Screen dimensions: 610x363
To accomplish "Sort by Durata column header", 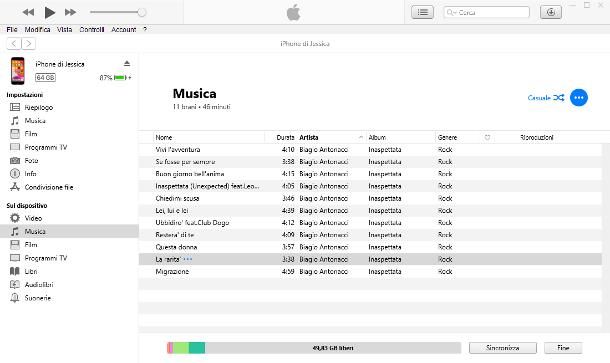I will click(285, 137).
